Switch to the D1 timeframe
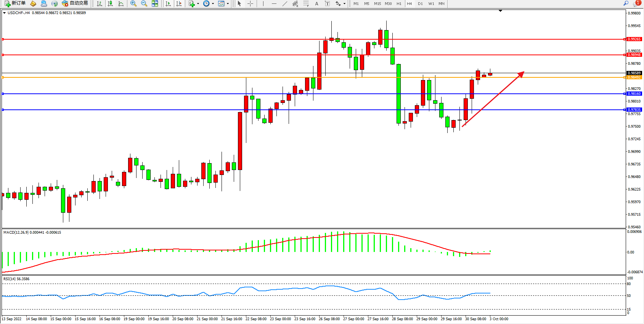The image size is (644, 324). 420,3
